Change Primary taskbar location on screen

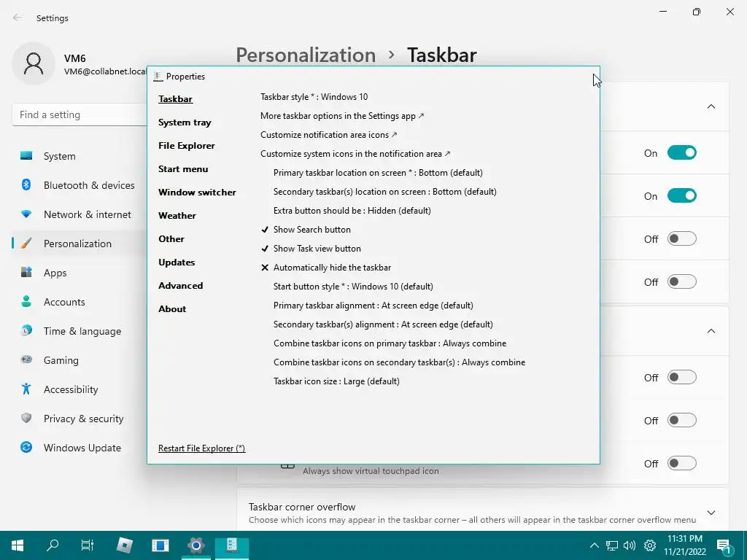(x=378, y=172)
